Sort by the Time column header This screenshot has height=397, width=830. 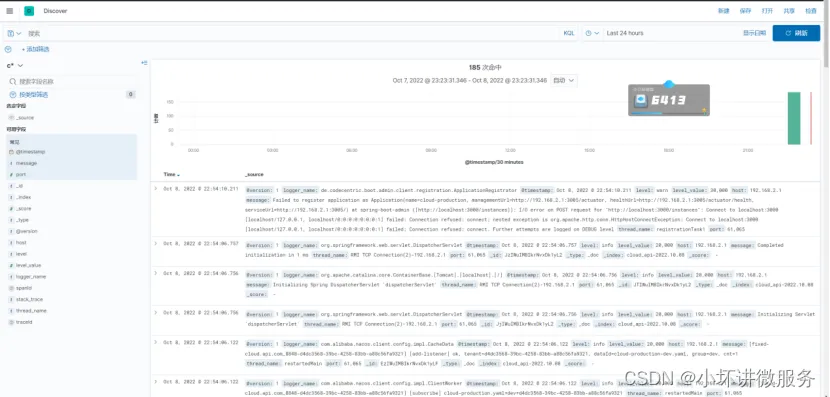click(172, 175)
